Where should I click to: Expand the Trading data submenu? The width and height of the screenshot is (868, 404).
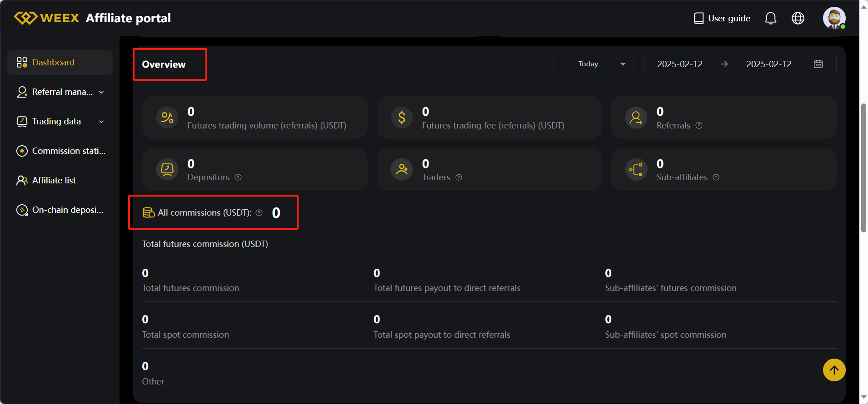point(60,122)
